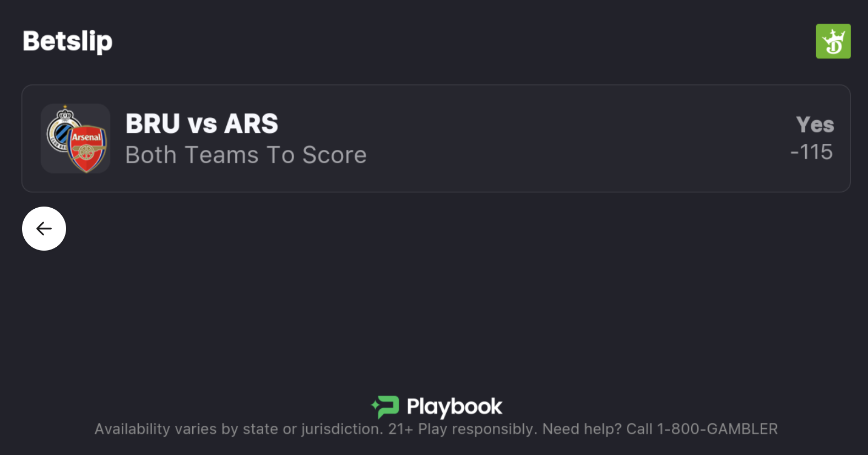The width and height of the screenshot is (868, 455).
Task: Click the ARS team abbreviation
Action: pyautogui.click(x=251, y=123)
